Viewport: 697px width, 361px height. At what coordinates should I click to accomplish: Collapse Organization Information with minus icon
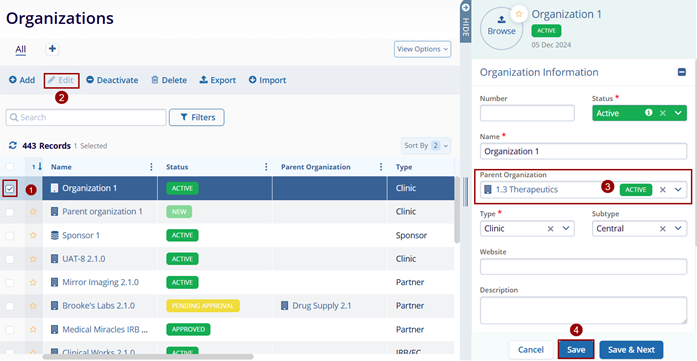(681, 72)
